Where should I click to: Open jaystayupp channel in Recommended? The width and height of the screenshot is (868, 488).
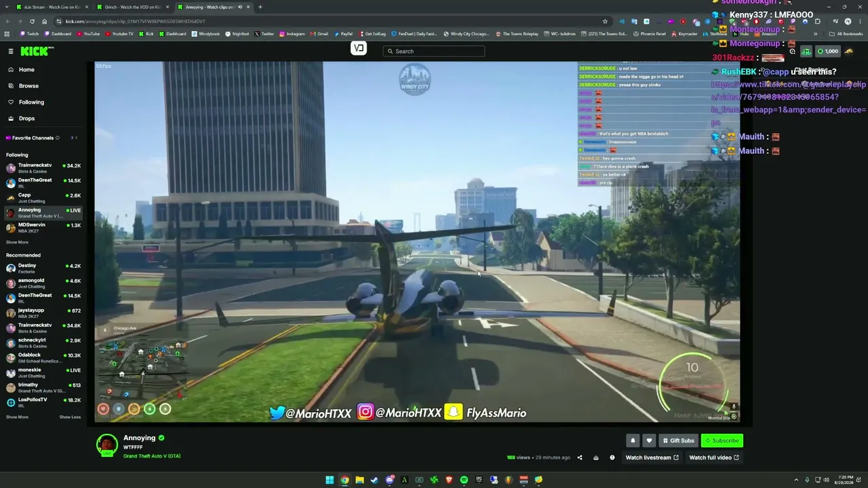click(43, 313)
